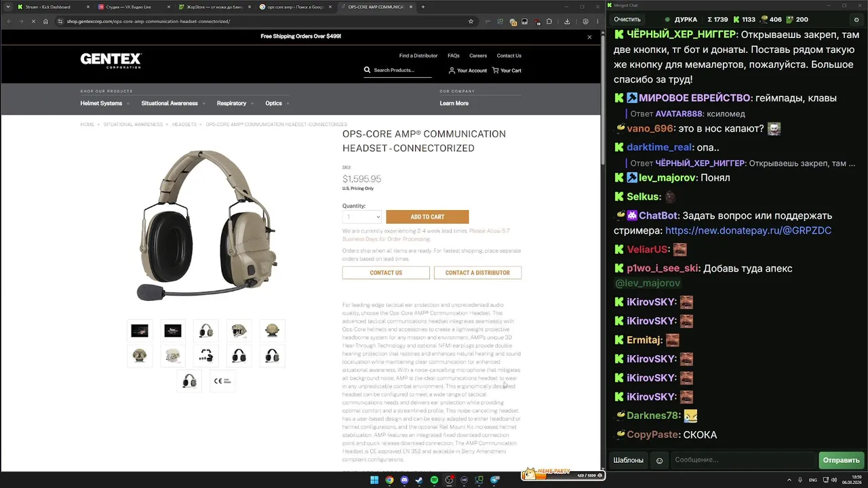The image size is (868, 488).
Task: Click the browser address bar
Action: click(264, 21)
